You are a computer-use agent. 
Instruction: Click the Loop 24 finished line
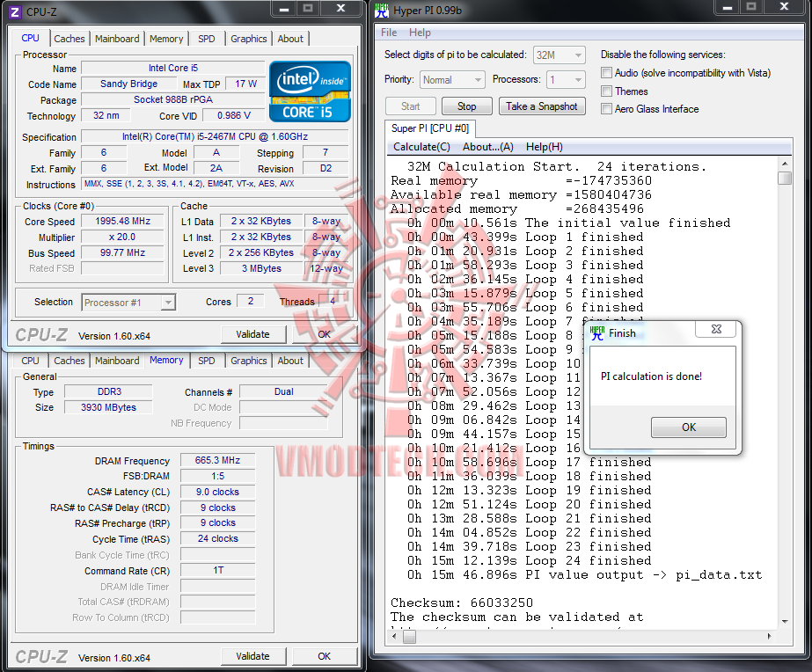pos(530,560)
